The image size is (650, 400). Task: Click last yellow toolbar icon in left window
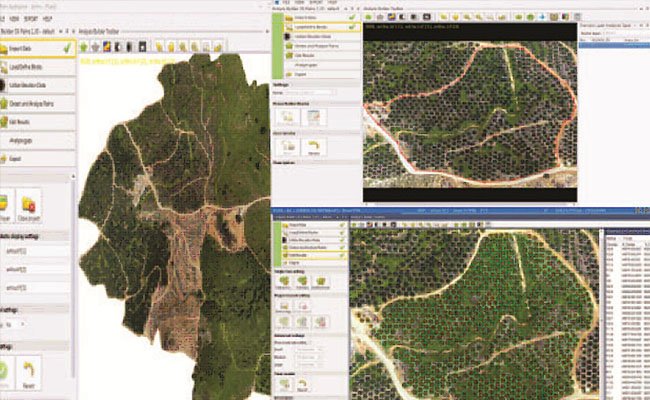click(218, 47)
